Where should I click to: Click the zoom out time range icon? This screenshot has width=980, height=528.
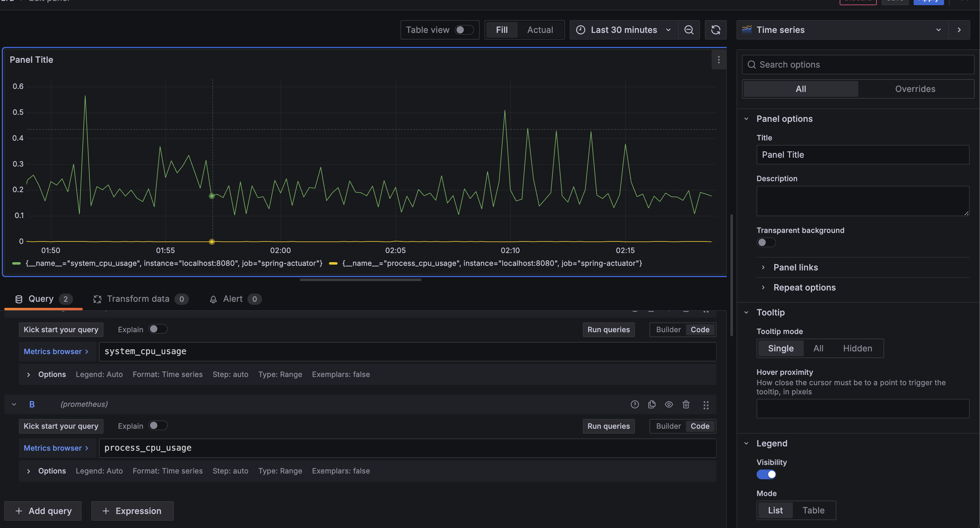point(688,30)
